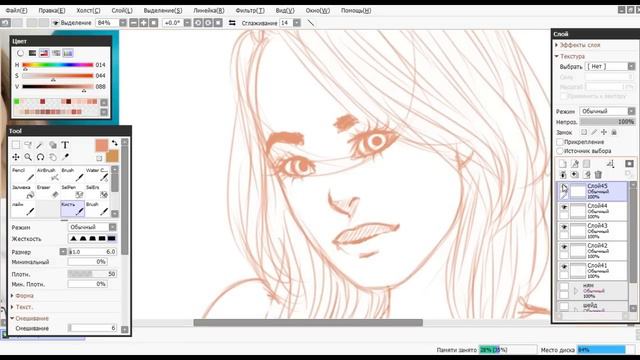
Task: Open the Сглаживание stabilizer dropdown
Action: click(297, 23)
